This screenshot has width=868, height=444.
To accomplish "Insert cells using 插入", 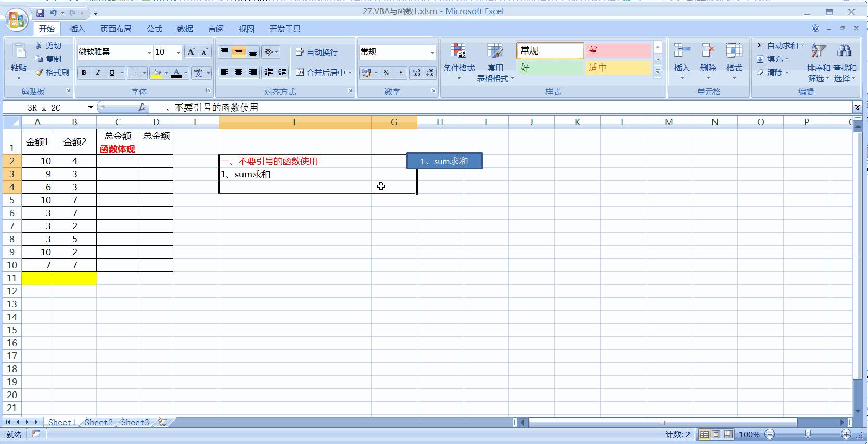I will pos(682,62).
